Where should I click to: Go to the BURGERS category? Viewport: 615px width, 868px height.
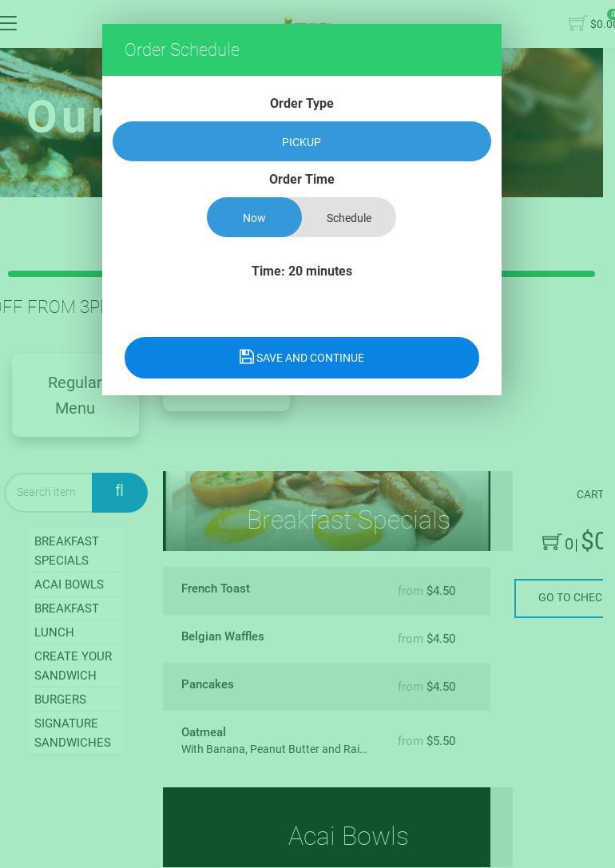[x=61, y=700]
